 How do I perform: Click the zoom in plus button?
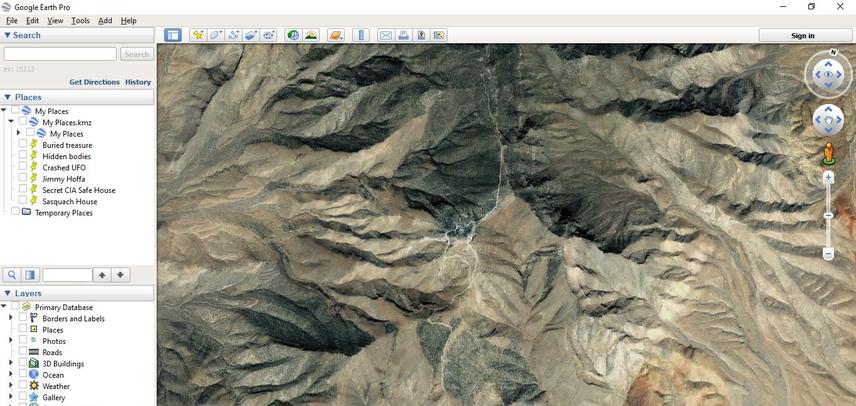pos(828,177)
